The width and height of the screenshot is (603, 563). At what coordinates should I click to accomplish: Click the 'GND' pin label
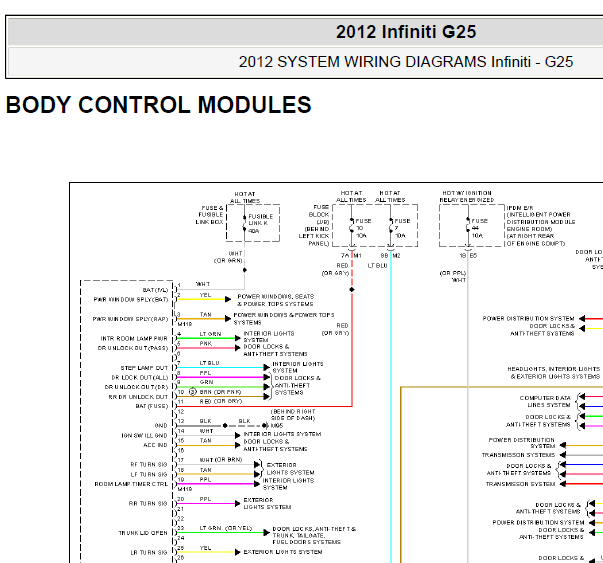click(x=161, y=426)
